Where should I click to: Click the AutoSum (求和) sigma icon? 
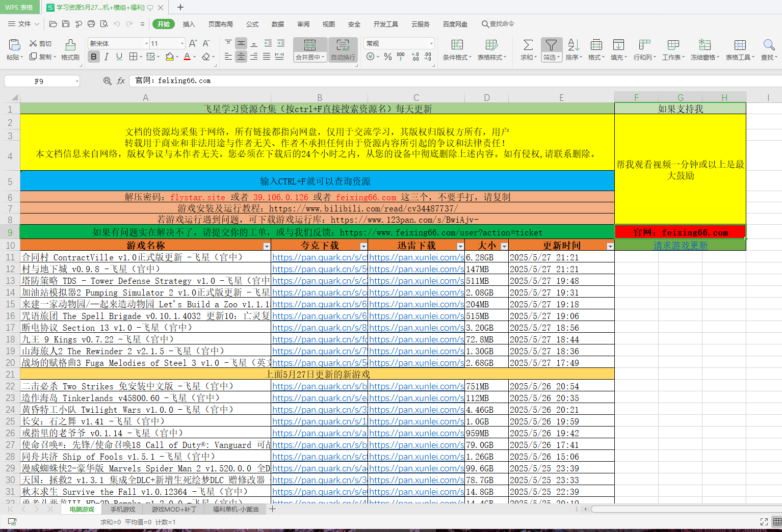tap(528, 45)
